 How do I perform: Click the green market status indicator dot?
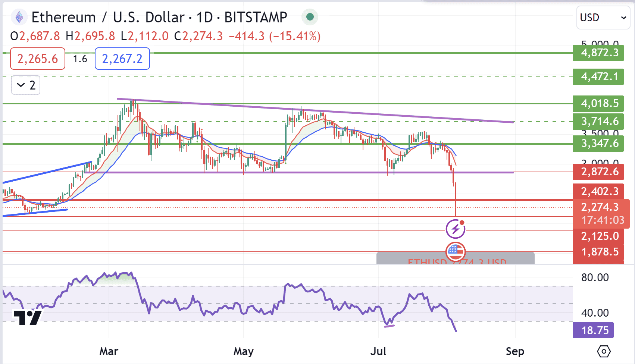pos(310,17)
